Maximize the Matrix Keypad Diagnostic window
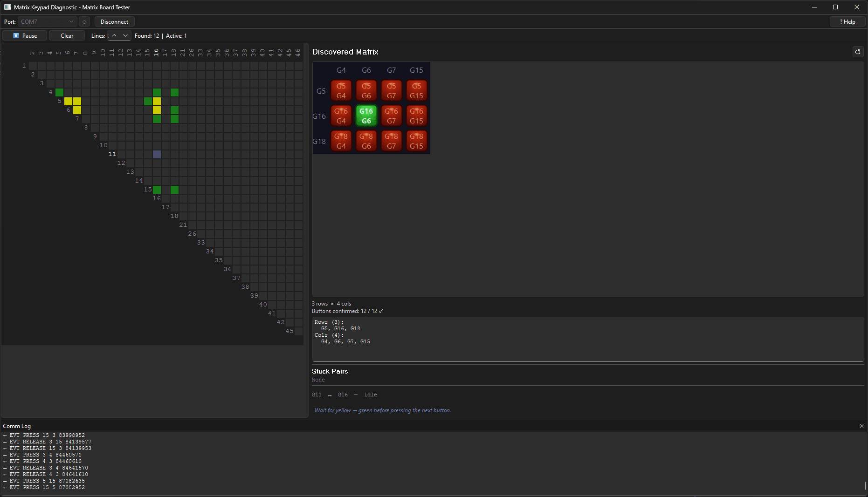 [835, 7]
